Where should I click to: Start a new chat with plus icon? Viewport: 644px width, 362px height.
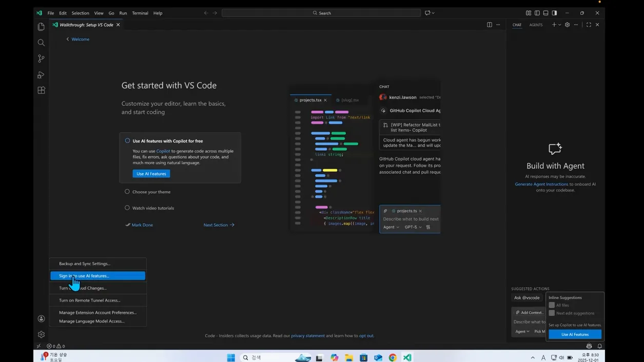[554, 25]
